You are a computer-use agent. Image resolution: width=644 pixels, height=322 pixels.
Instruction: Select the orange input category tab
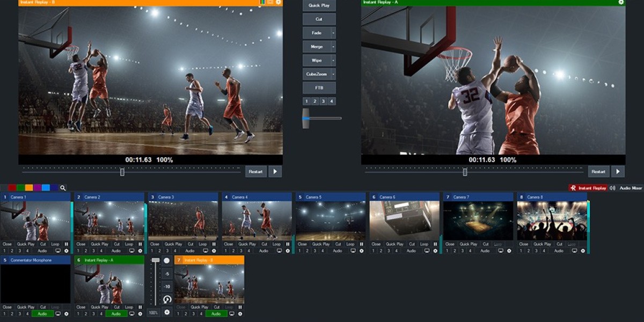click(29, 188)
